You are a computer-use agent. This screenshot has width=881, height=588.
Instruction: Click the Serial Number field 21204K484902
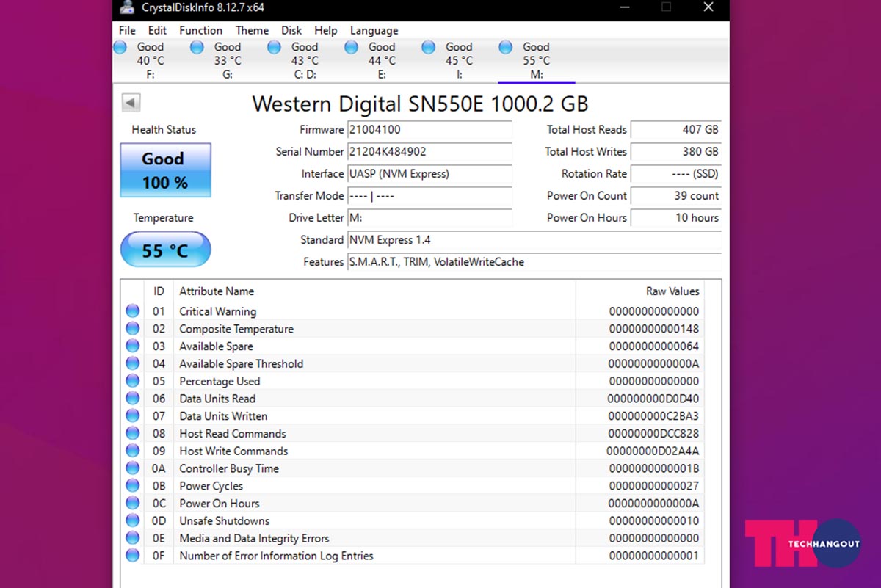point(429,152)
